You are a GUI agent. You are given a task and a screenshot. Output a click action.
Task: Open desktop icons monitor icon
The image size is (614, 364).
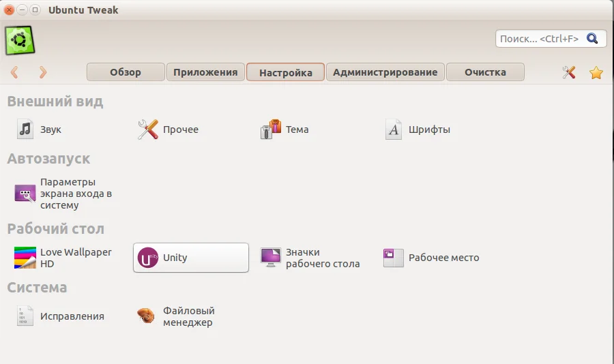(x=271, y=258)
